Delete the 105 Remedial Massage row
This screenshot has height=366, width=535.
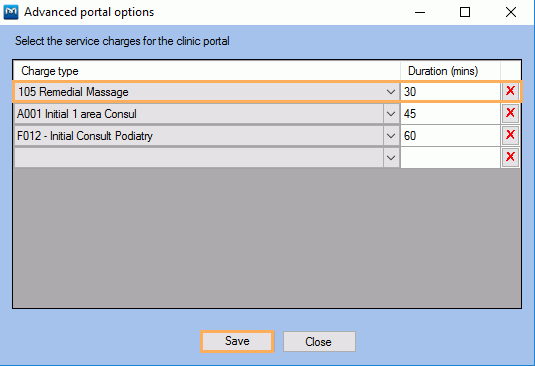tap(510, 91)
